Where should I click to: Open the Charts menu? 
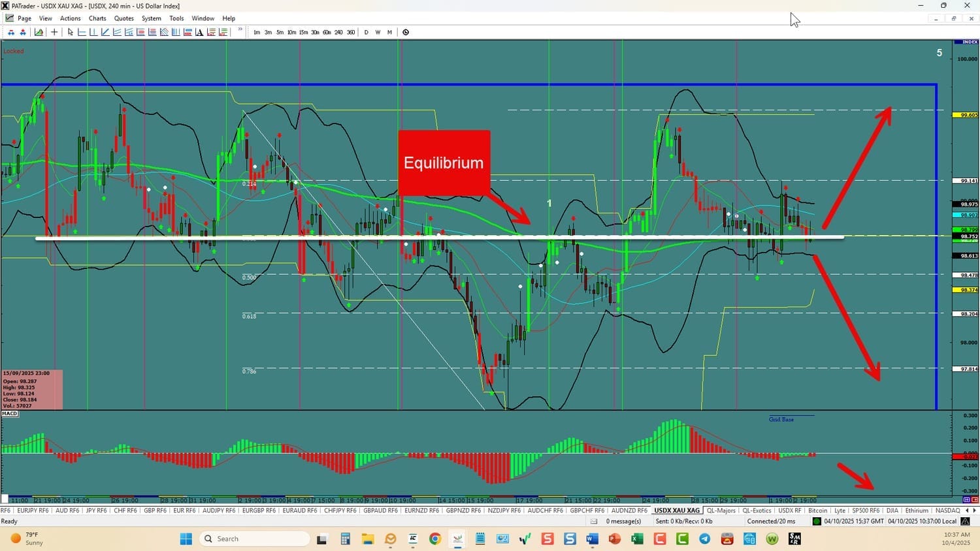[97, 18]
